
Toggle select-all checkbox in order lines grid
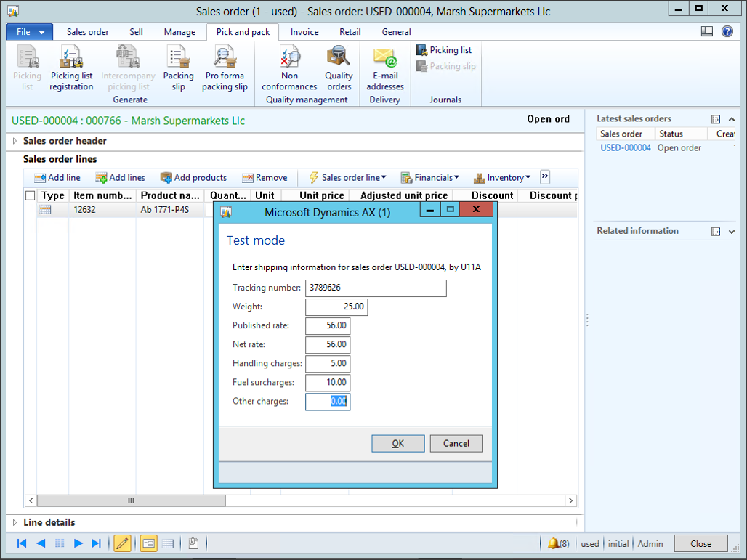pos(30,195)
